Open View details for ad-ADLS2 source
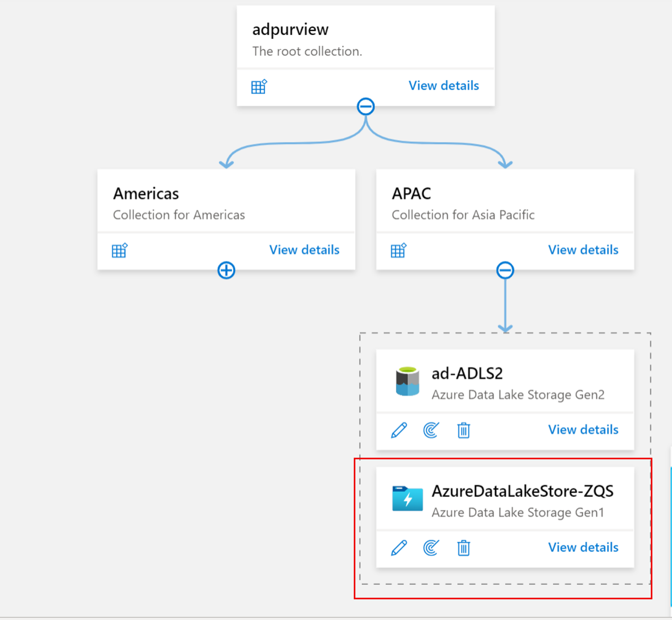672x620 pixels. (x=583, y=430)
